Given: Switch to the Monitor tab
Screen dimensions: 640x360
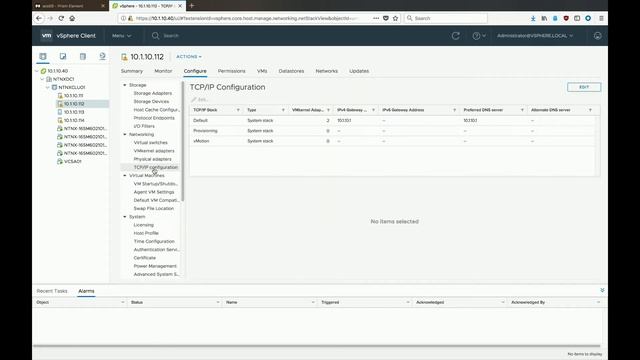Looking at the screenshot, I should point(163,71).
